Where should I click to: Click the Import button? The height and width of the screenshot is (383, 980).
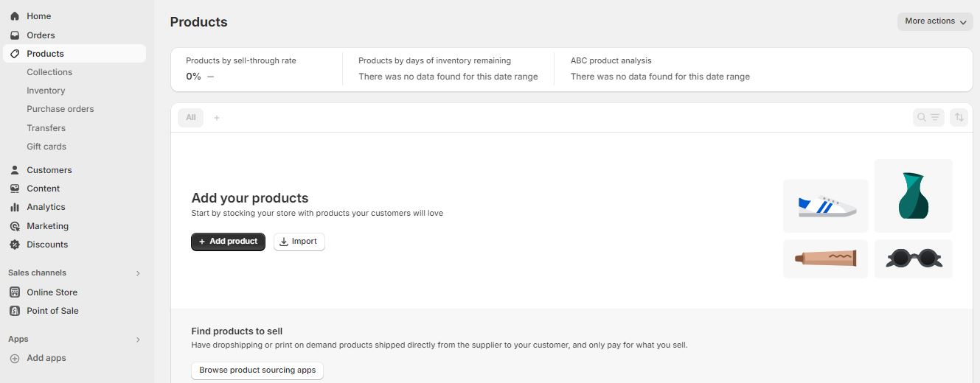[x=299, y=242]
